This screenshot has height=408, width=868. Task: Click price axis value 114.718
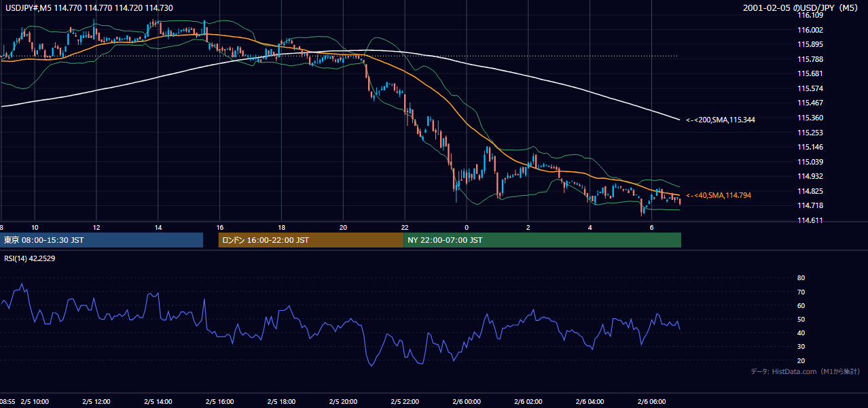point(812,205)
